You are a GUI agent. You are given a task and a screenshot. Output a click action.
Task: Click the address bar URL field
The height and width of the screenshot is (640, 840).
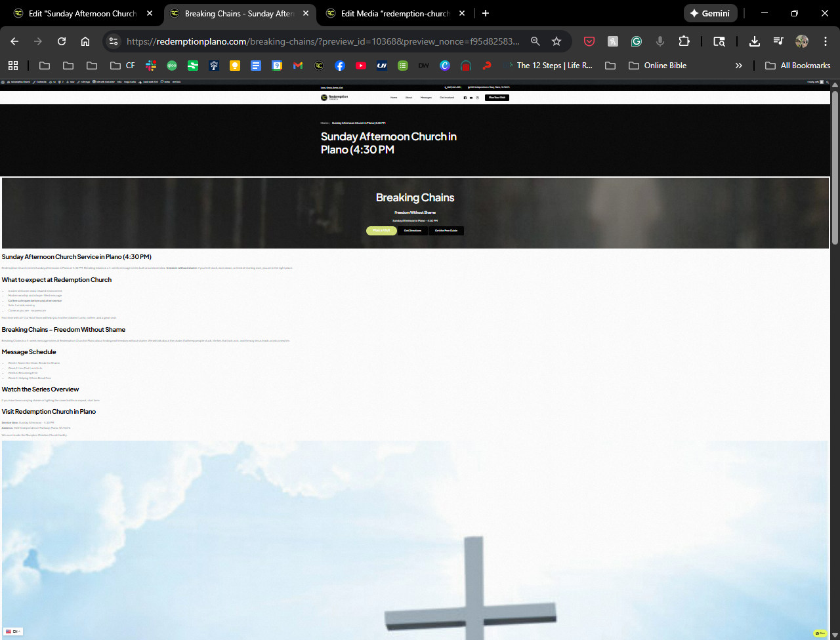point(322,41)
